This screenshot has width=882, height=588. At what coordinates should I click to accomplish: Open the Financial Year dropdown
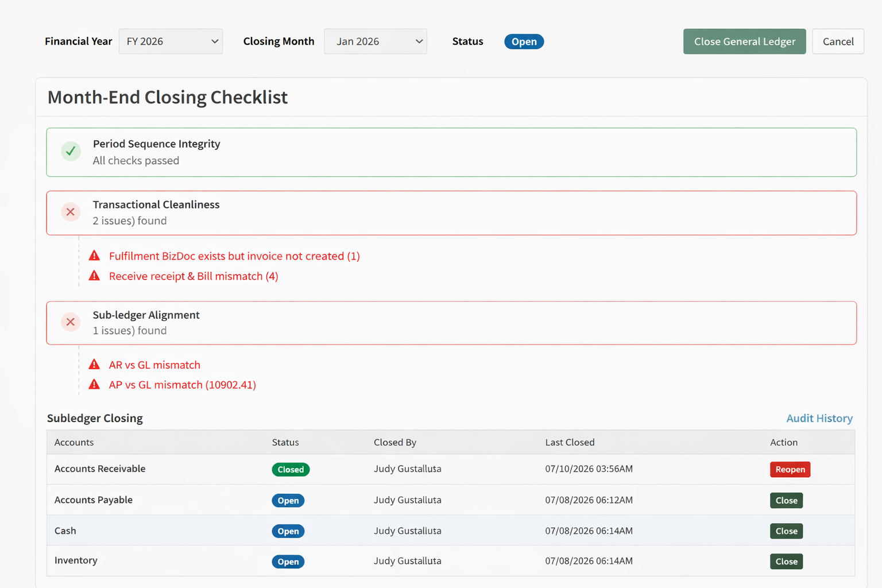tap(171, 41)
